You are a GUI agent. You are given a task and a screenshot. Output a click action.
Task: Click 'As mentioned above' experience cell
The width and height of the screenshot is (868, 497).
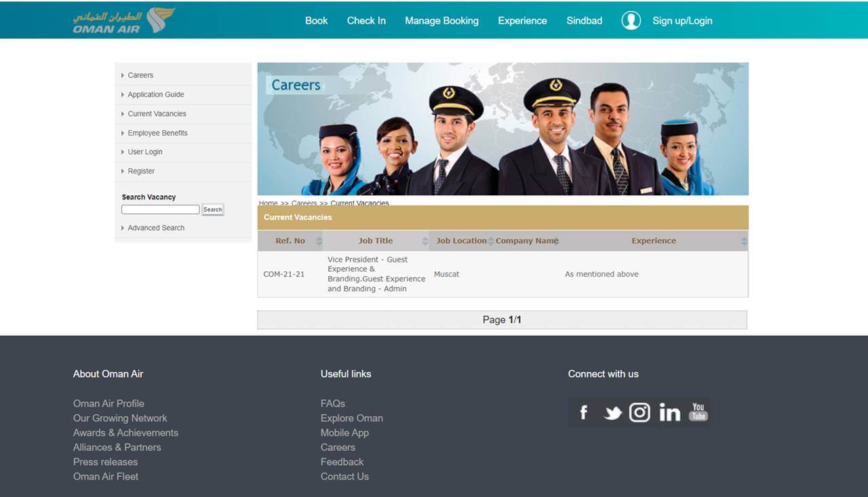[601, 274]
